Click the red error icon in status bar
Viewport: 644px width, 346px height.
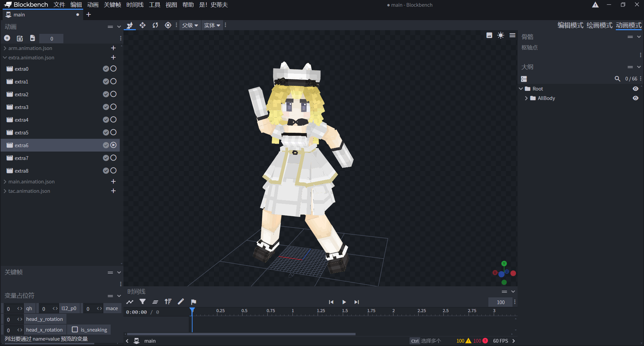tap(485, 341)
